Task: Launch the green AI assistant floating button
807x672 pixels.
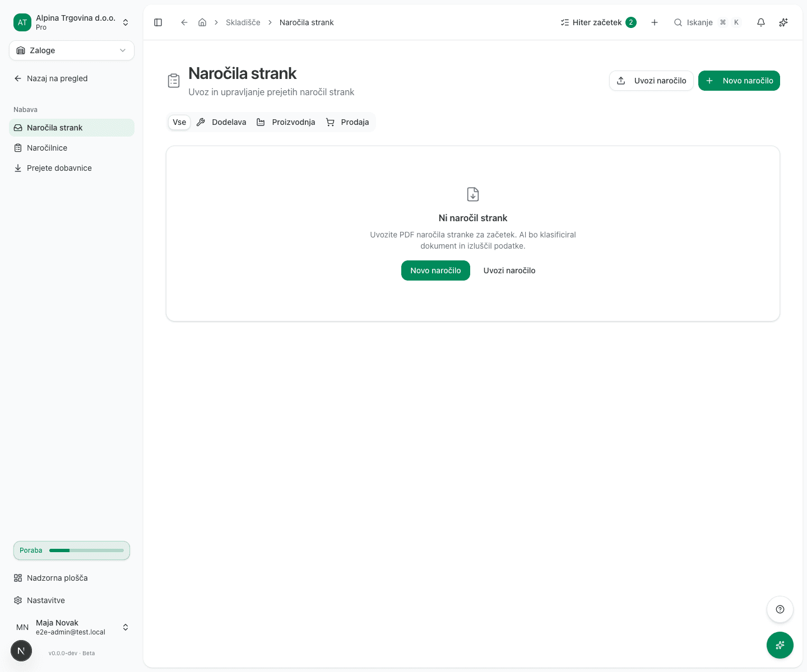Action: click(780, 645)
